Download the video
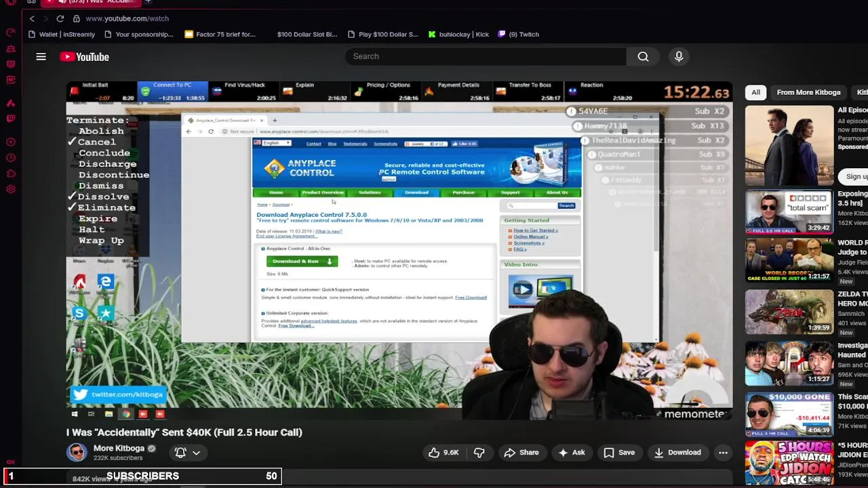This screenshot has width=868, height=488. tap(677, 452)
